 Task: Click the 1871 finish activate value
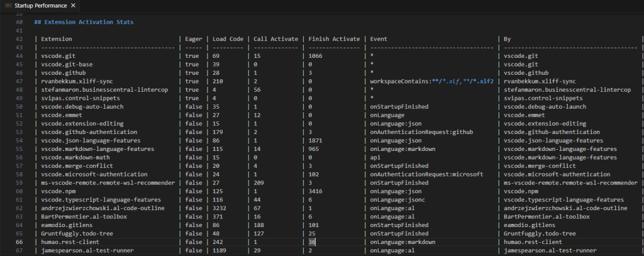coord(317,140)
